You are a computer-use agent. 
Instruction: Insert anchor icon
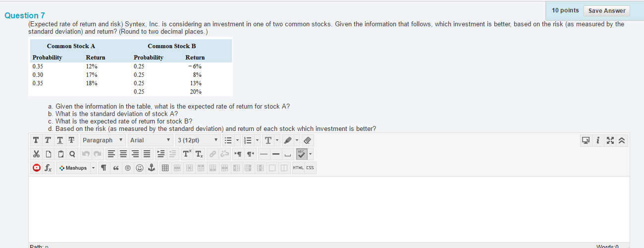151,168
